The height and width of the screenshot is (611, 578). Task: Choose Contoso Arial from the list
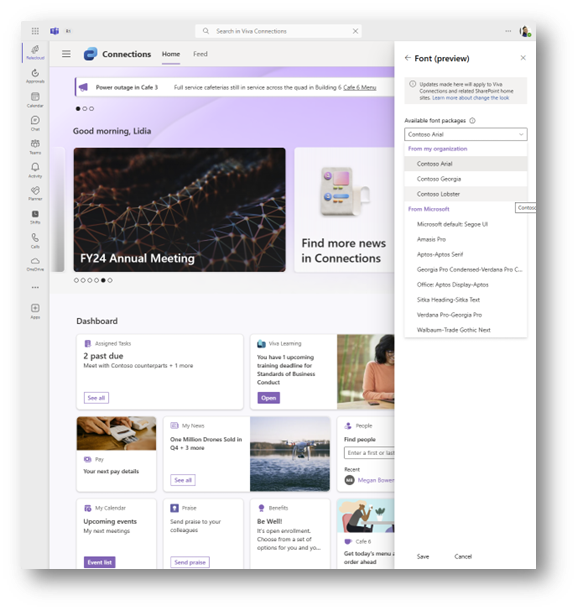point(466,164)
